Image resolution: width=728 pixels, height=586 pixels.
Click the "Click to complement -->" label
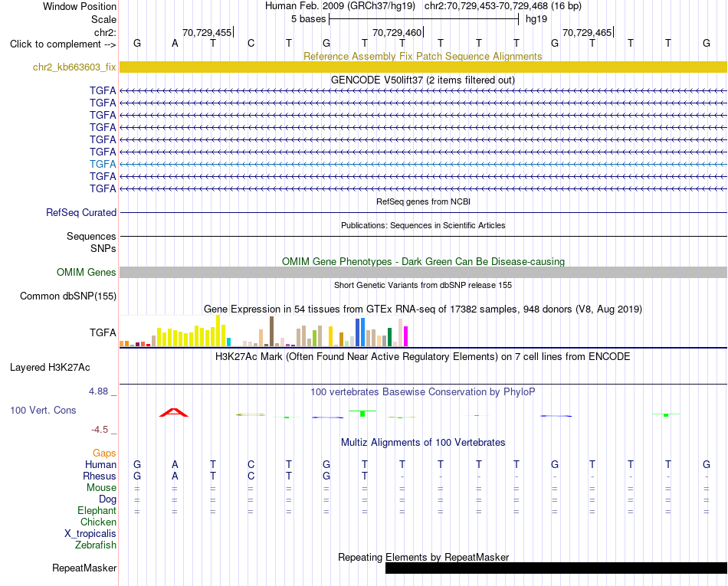point(63,44)
